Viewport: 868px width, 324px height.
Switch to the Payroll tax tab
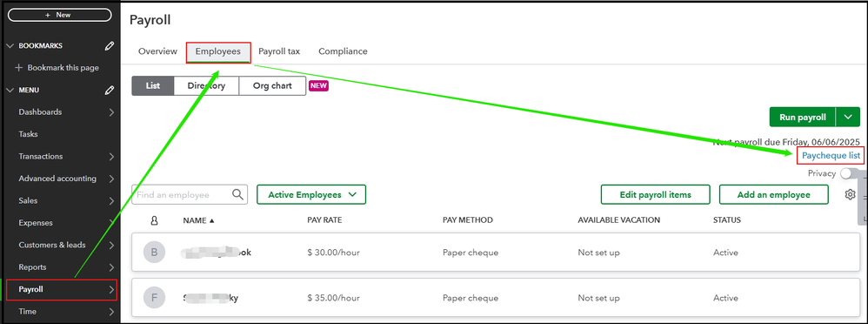[x=279, y=51]
